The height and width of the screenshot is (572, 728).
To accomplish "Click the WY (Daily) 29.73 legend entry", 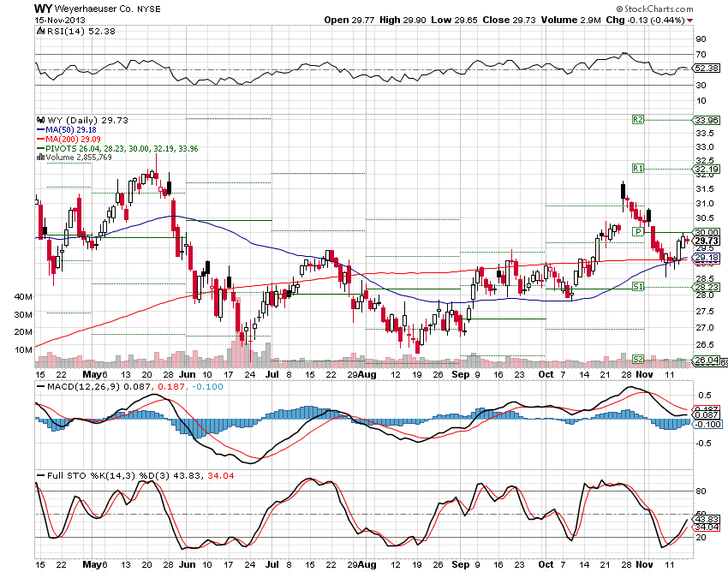I will tap(87, 120).
